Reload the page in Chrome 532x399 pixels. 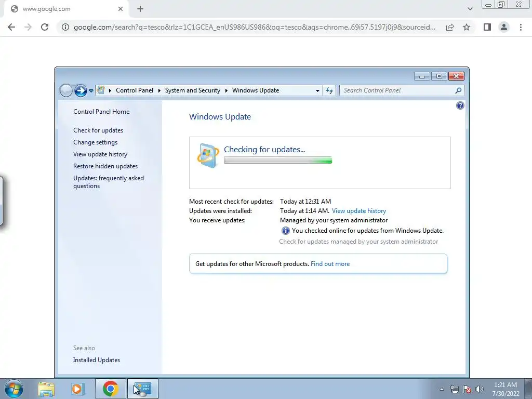coord(45,27)
